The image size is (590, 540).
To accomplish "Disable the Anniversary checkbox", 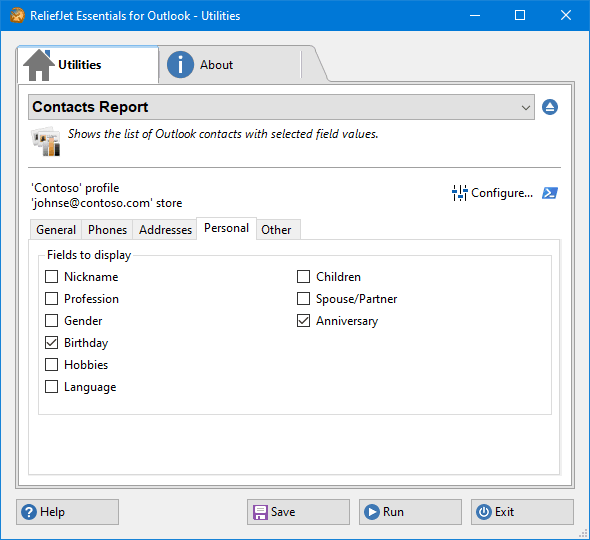I will [303, 321].
